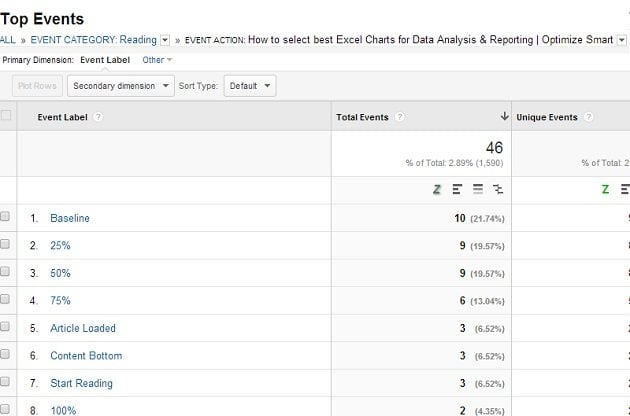This screenshot has height=416, width=630.
Task: Check the 100% row checkbox
Action: pyautogui.click(x=4, y=408)
